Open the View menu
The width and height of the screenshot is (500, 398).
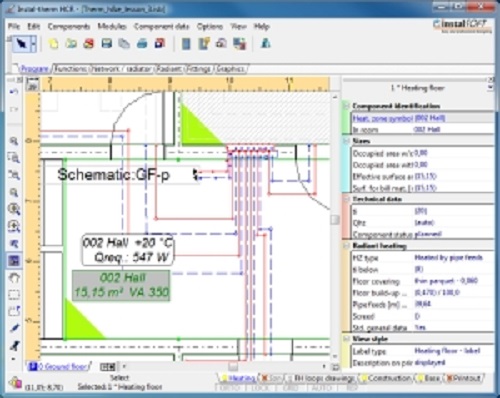pyautogui.click(x=238, y=26)
